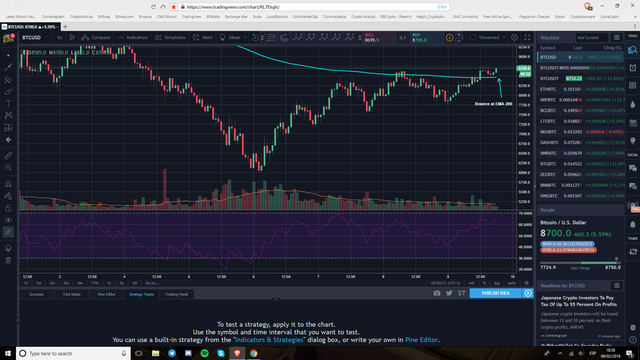The height and width of the screenshot is (360, 640).
Task: Open the Trading Panel tab
Action: pos(176,294)
